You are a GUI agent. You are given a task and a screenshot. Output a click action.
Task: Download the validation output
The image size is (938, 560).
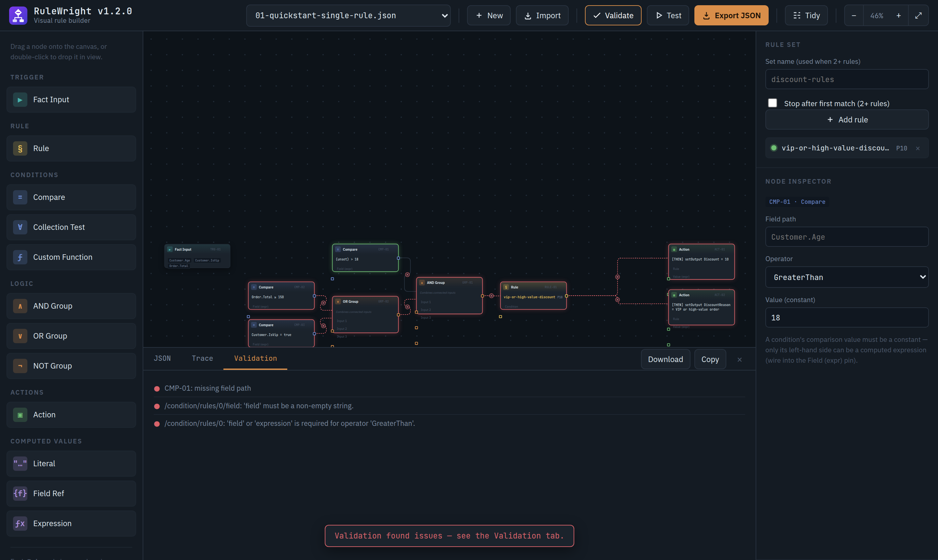665,359
